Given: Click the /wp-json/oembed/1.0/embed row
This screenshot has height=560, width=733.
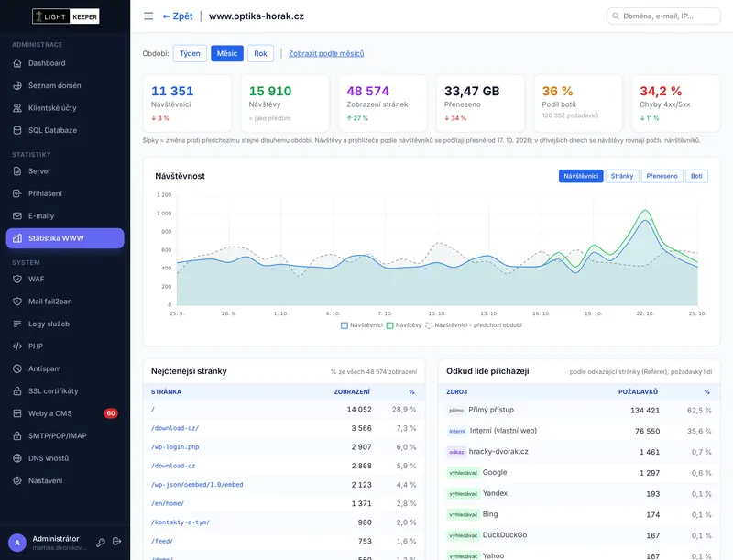Looking at the screenshot, I should click(x=284, y=485).
